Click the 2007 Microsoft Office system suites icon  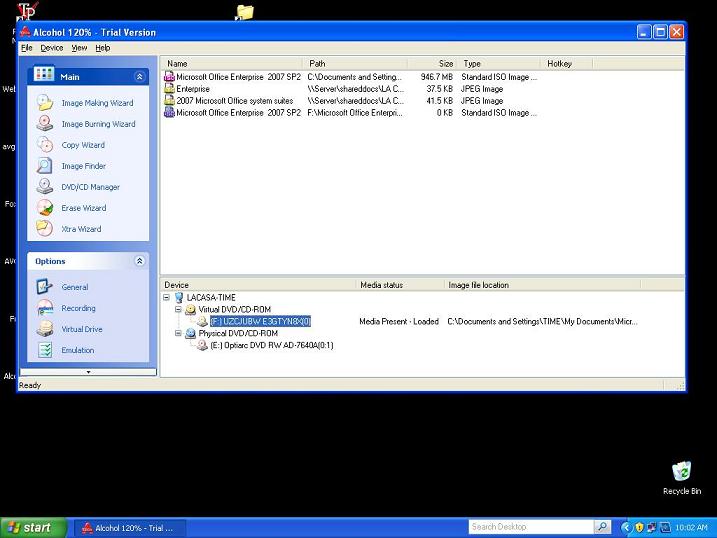[x=169, y=101]
